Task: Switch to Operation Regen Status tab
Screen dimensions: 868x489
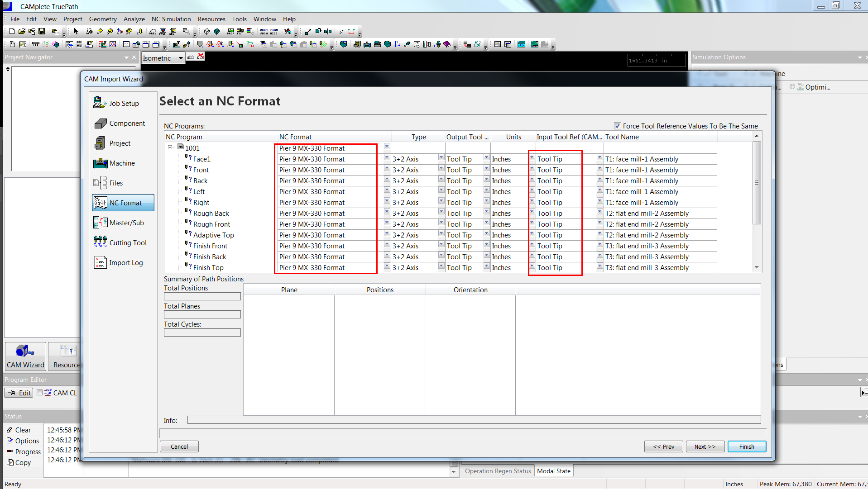Action: pyautogui.click(x=498, y=471)
